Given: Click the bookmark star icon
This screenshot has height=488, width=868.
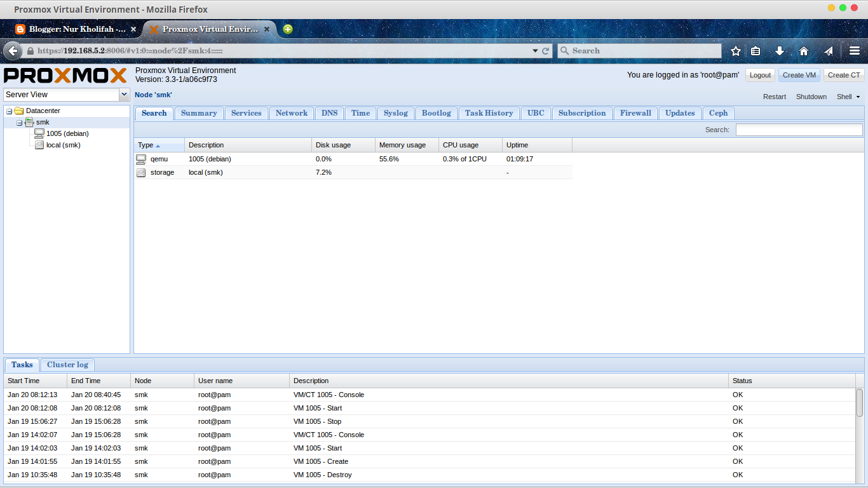Looking at the screenshot, I should click(736, 51).
